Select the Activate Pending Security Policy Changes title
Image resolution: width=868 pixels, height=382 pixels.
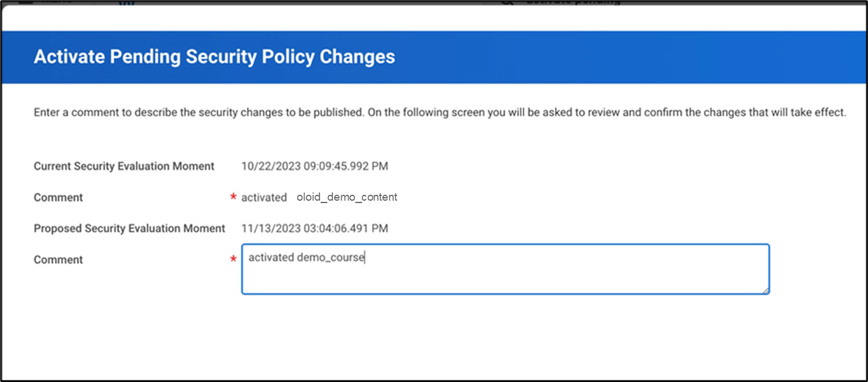click(x=215, y=57)
